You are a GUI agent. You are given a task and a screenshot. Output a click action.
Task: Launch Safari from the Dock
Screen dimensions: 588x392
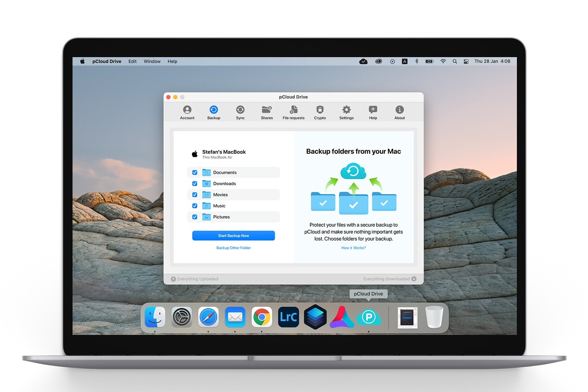(x=208, y=317)
